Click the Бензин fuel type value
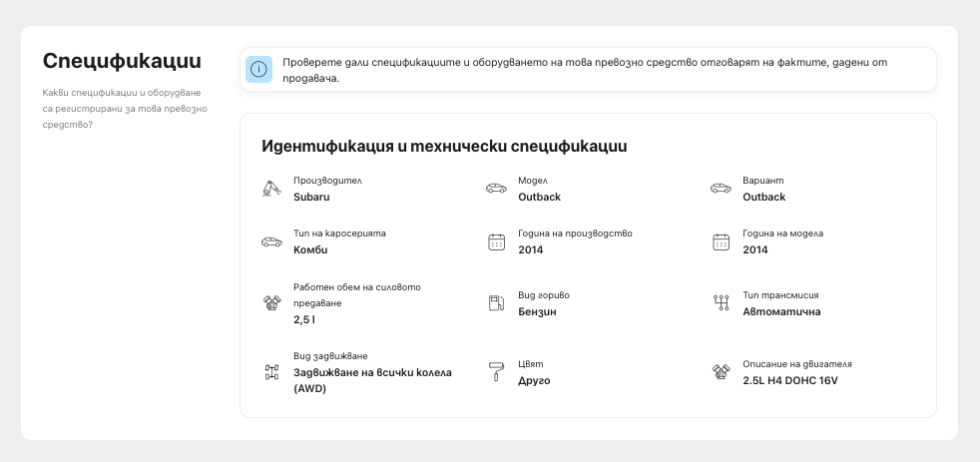Image resolution: width=980 pixels, height=462 pixels. (537, 312)
